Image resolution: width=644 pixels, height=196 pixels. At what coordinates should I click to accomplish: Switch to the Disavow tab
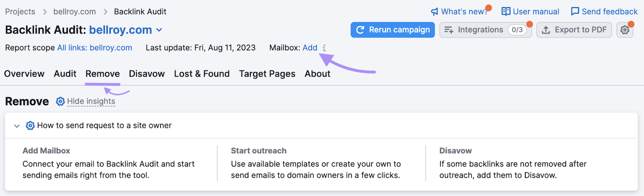click(147, 74)
